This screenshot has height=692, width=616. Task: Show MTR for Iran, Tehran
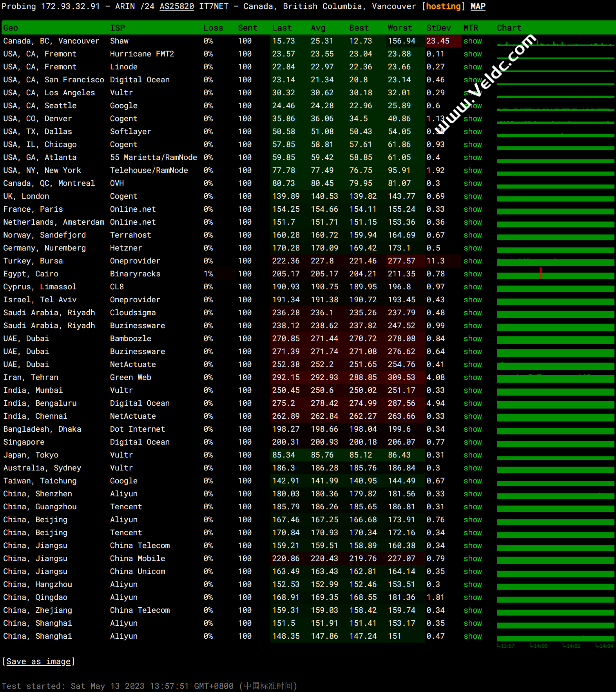473,377
